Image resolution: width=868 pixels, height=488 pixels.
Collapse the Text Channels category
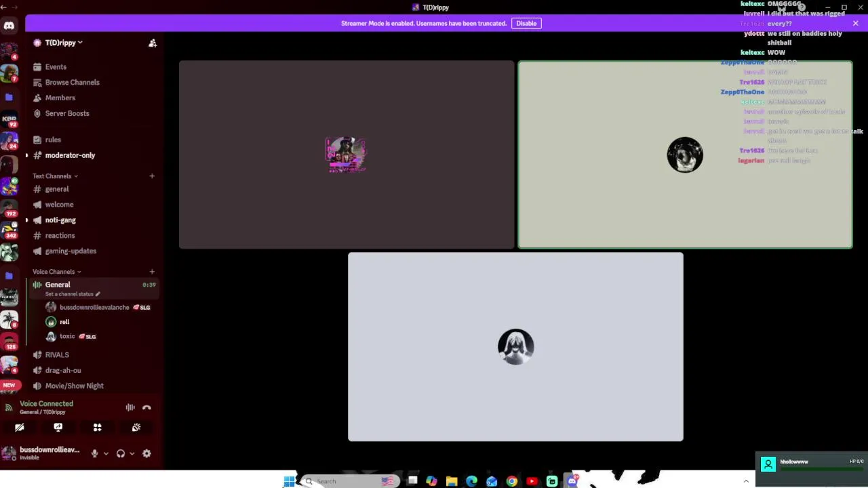coord(55,176)
